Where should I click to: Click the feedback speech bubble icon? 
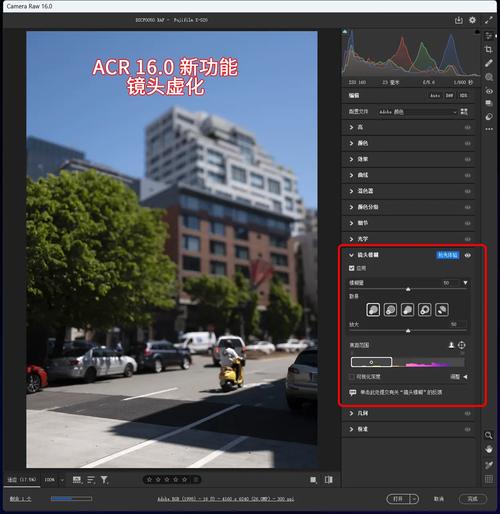coord(353,393)
